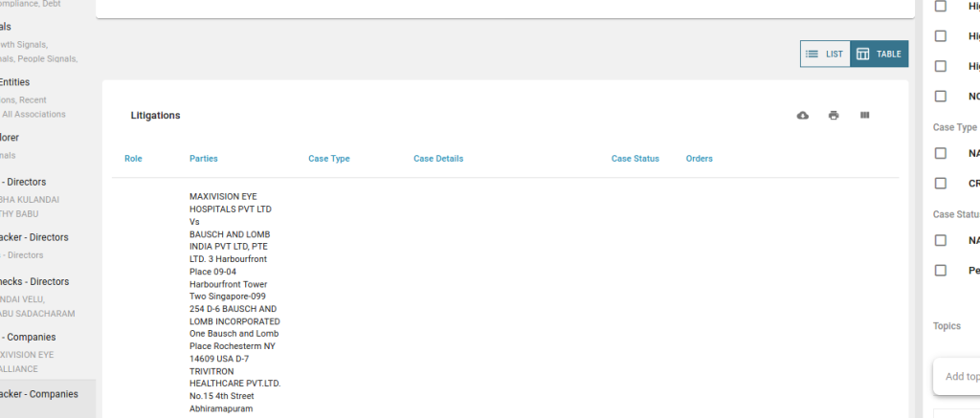
Task: Sort by the Case Details column header
Action: [438, 159]
